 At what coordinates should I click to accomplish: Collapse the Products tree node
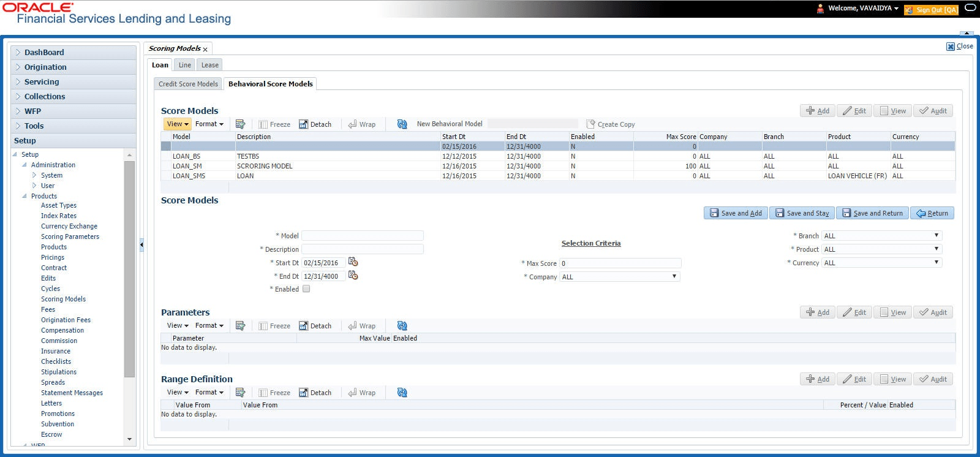(24, 196)
